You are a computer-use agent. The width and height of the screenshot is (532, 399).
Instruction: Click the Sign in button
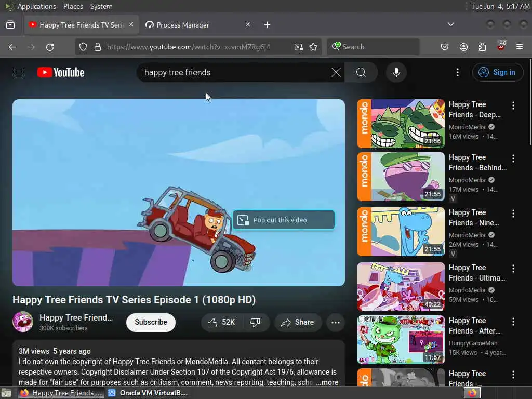[x=497, y=72]
